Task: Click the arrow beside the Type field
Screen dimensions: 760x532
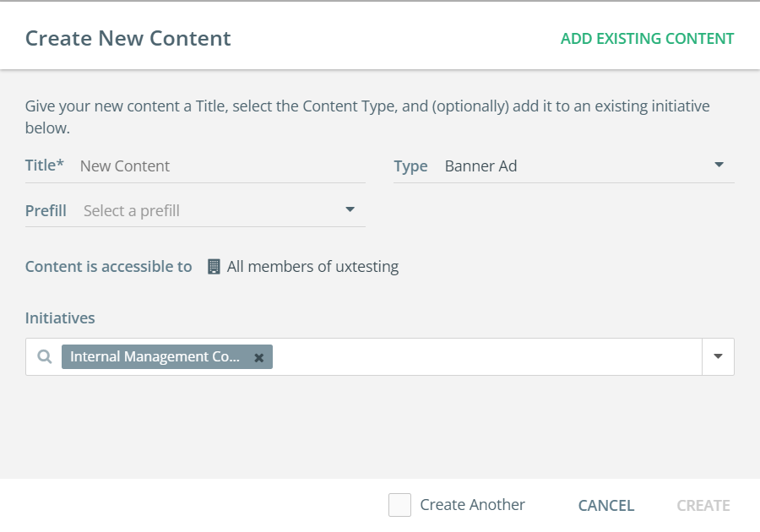Action: 719,166
